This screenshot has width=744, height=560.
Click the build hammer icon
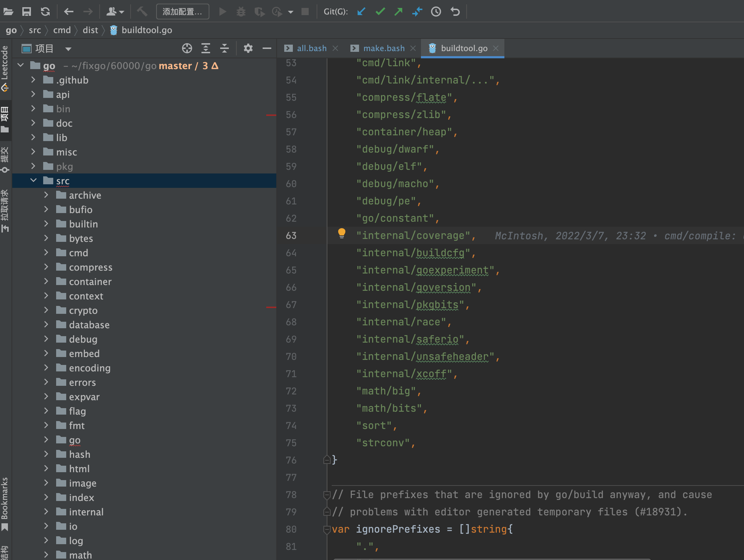click(142, 12)
